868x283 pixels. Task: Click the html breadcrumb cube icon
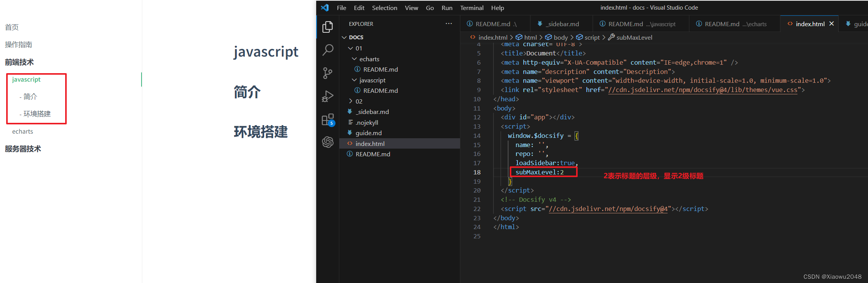pos(519,37)
